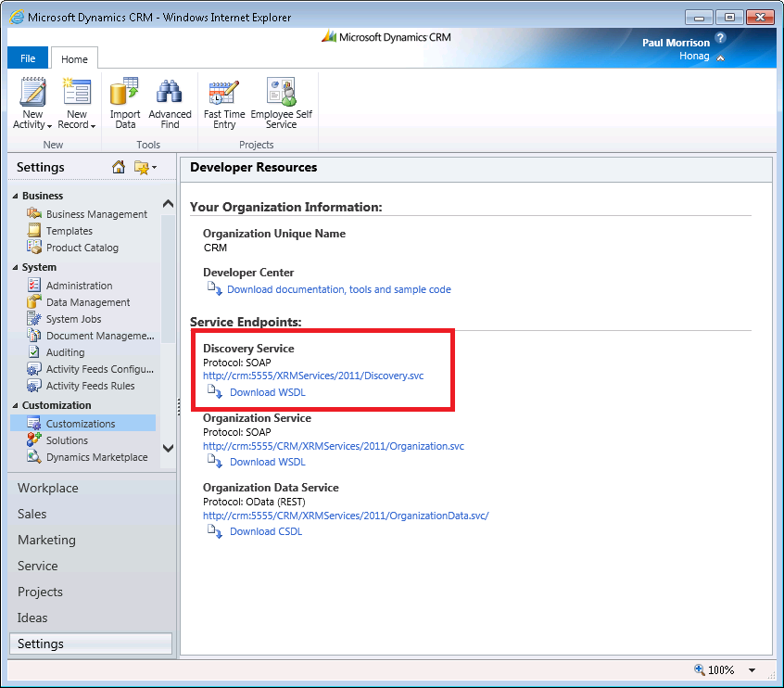Click the Customizations icon

pos(34,424)
